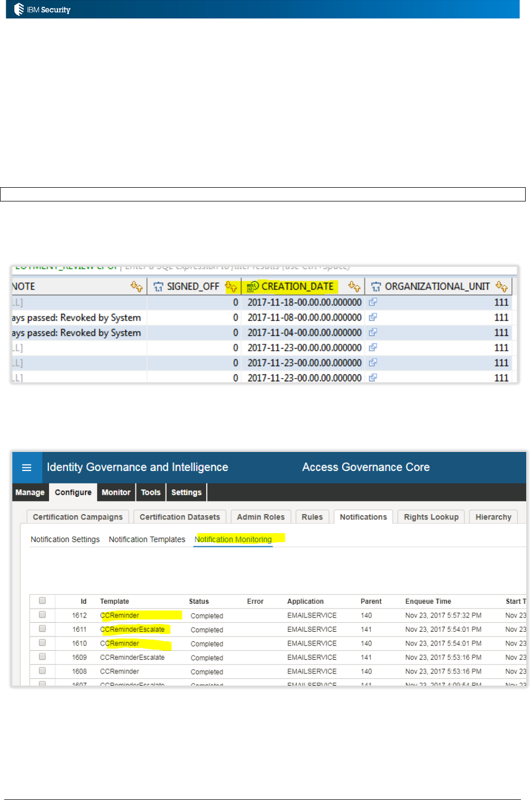Click the IBM Security logo
This screenshot has height=800, width=532.
click(x=42, y=9)
